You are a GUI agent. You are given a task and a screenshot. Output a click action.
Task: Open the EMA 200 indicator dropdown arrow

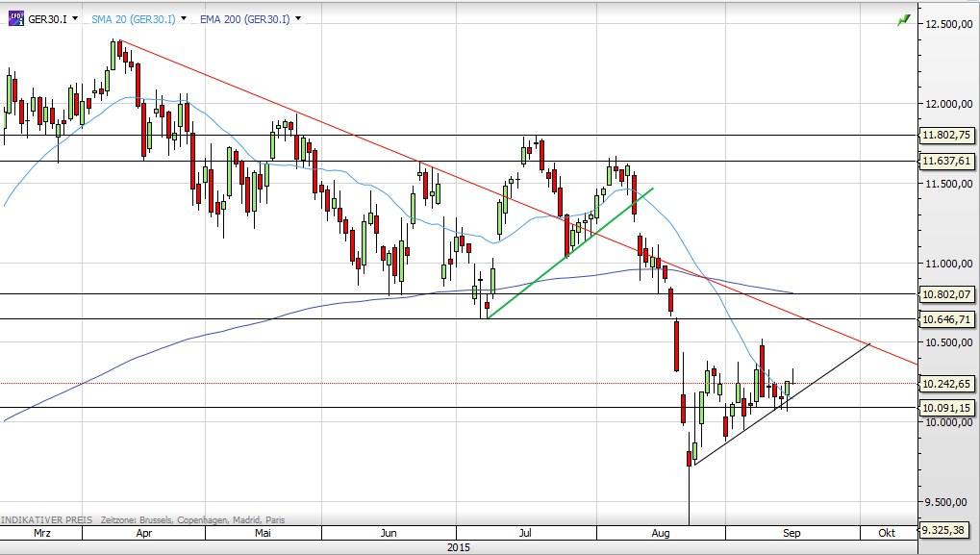tap(298, 18)
